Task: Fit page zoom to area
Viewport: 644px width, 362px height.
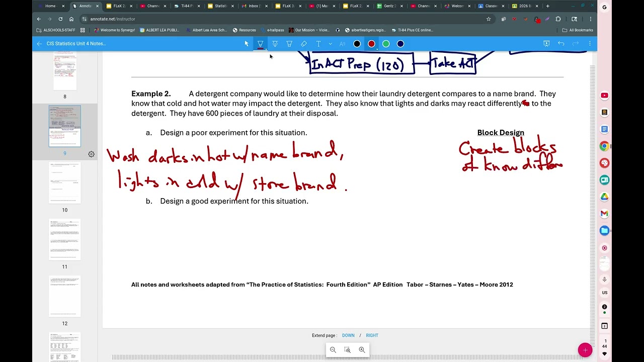Action: pos(347,350)
